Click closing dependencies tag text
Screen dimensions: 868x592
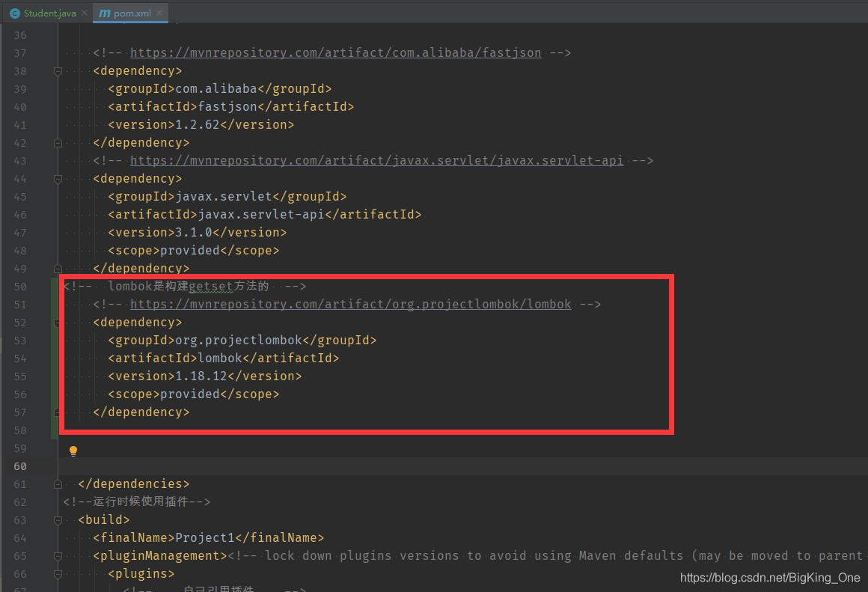(133, 484)
